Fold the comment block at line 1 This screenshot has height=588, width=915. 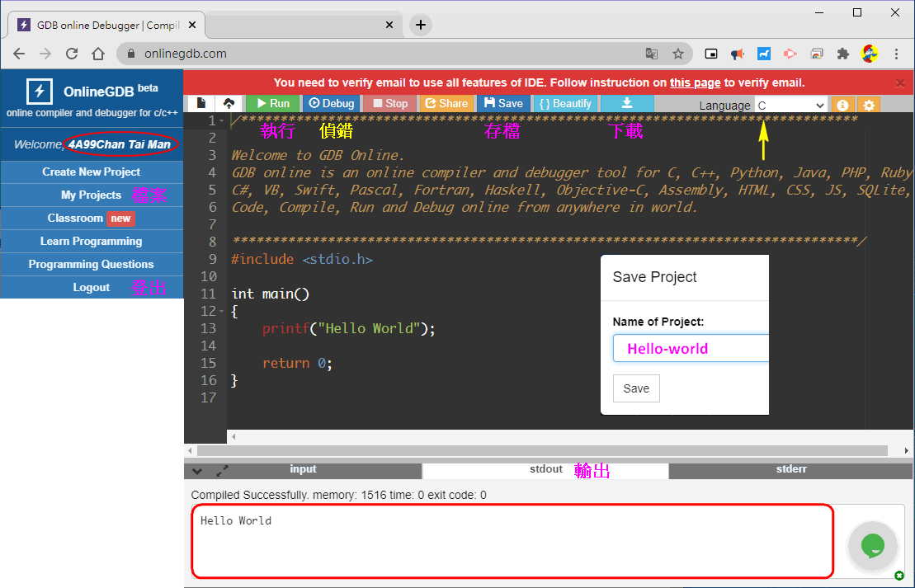pos(221,121)
